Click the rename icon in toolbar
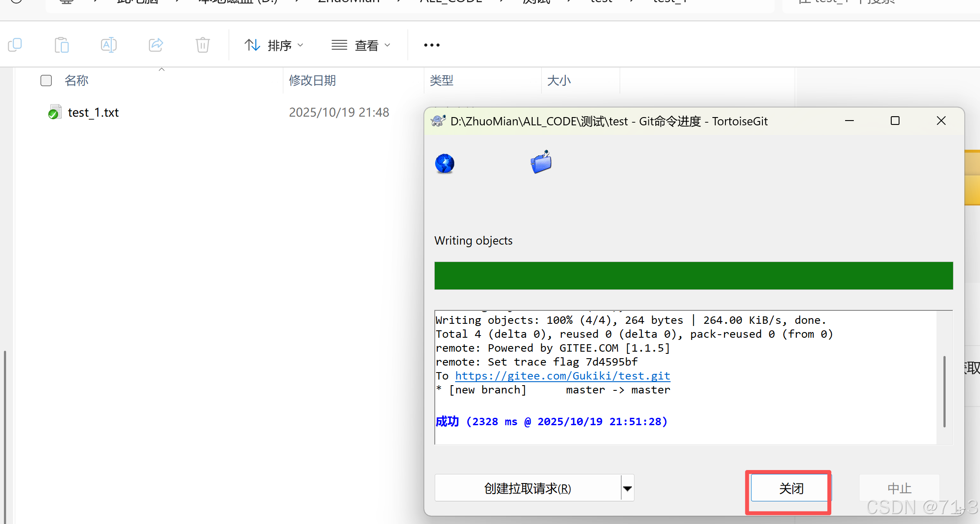This screenshot has width=980, height=524. pos(108,45)
